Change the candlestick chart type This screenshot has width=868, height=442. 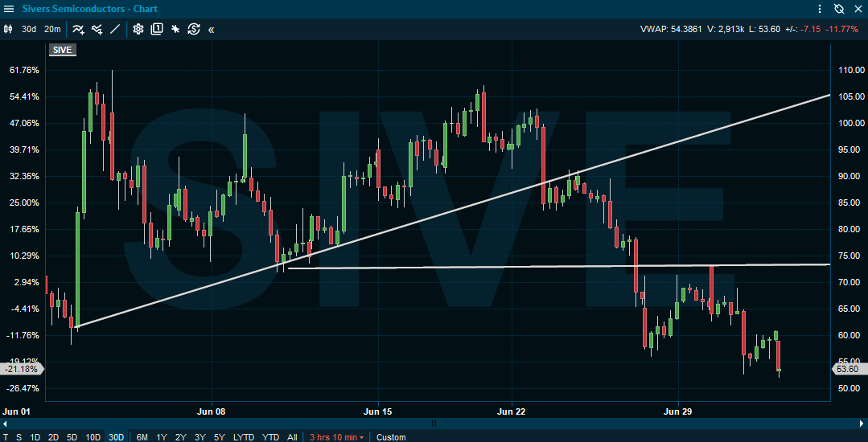click(8, 29)
